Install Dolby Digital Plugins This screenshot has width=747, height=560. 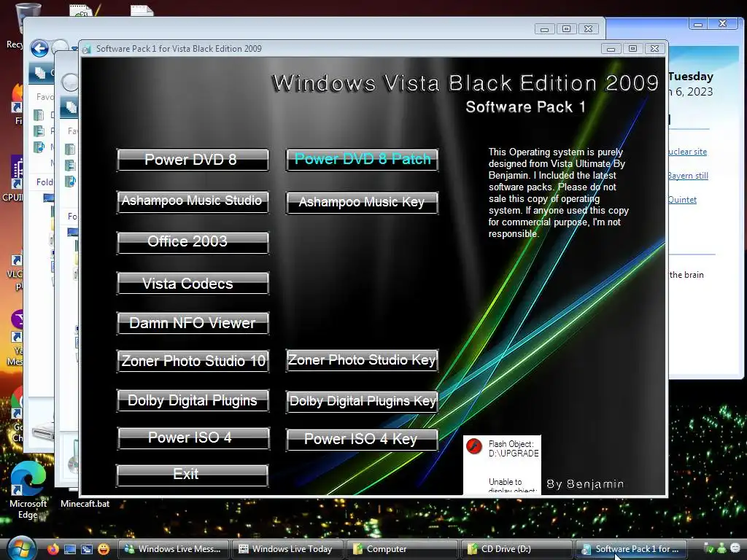(193, 400)
